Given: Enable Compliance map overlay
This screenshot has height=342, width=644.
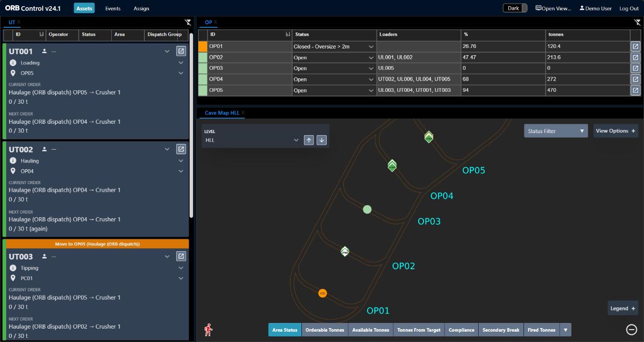Looking at the screenshot, I should tap(462, 330).
